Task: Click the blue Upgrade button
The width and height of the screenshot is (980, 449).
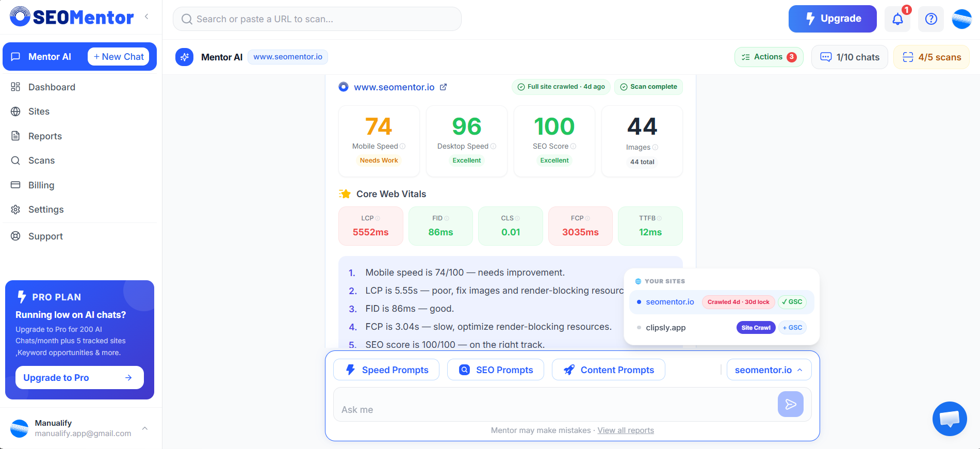Action: pyautogui.click(x=832, y=19)
